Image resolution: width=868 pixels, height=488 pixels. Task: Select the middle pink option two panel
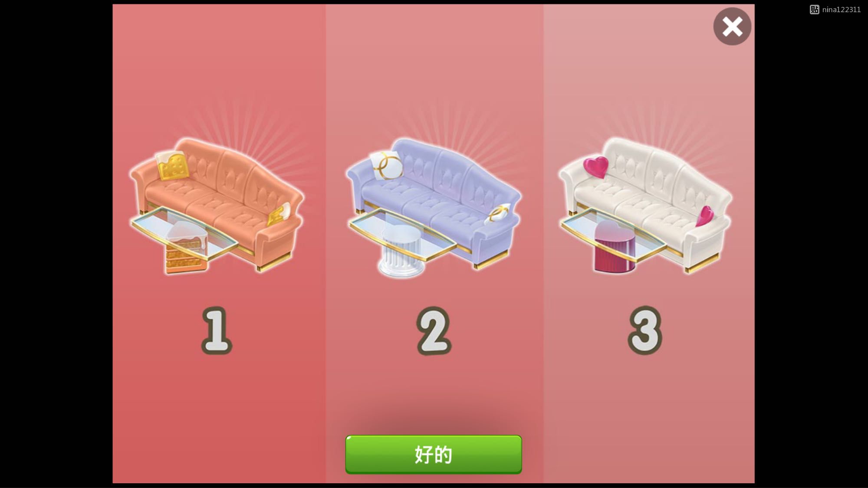point(434,244)
